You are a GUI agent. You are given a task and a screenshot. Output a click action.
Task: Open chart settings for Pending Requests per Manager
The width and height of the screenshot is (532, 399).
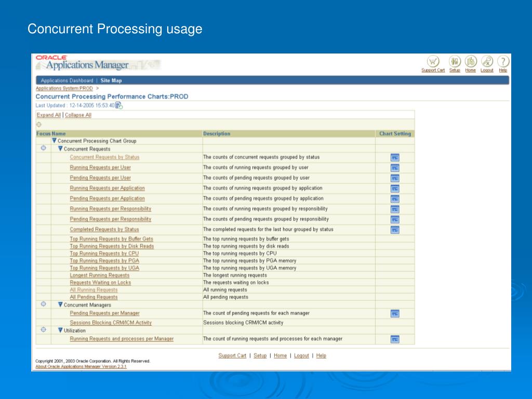[x=395, y=313]
